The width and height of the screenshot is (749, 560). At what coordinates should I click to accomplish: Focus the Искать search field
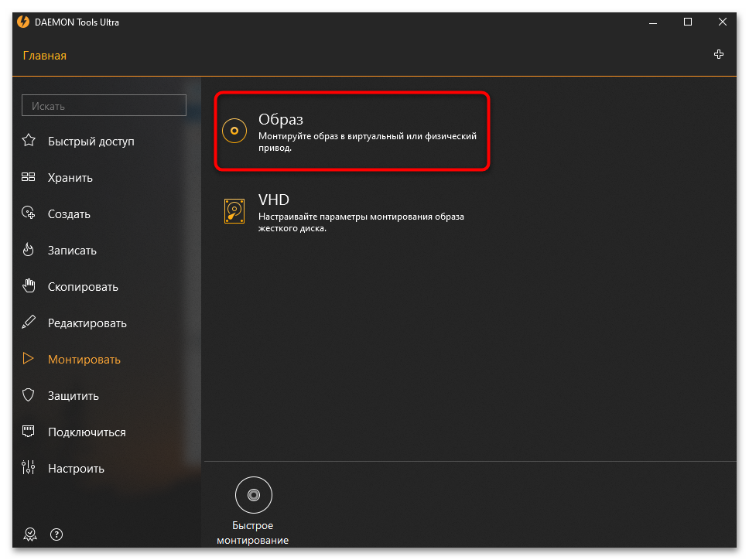(x=104, y=105)
